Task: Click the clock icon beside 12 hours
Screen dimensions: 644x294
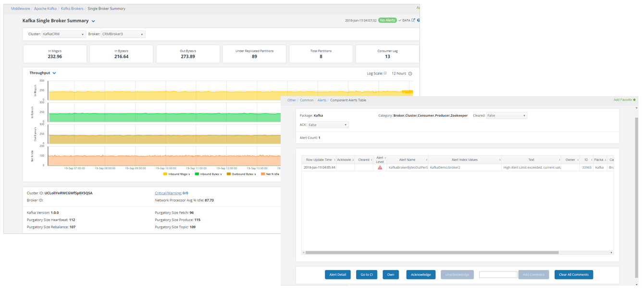Action: pos(410,73)
